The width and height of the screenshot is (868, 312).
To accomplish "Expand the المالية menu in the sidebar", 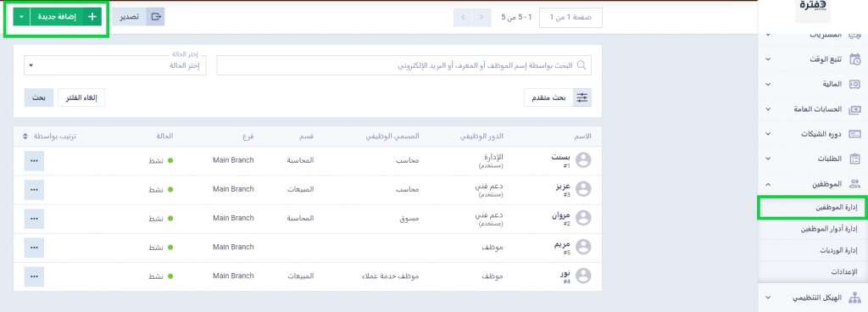I will 811,84.
